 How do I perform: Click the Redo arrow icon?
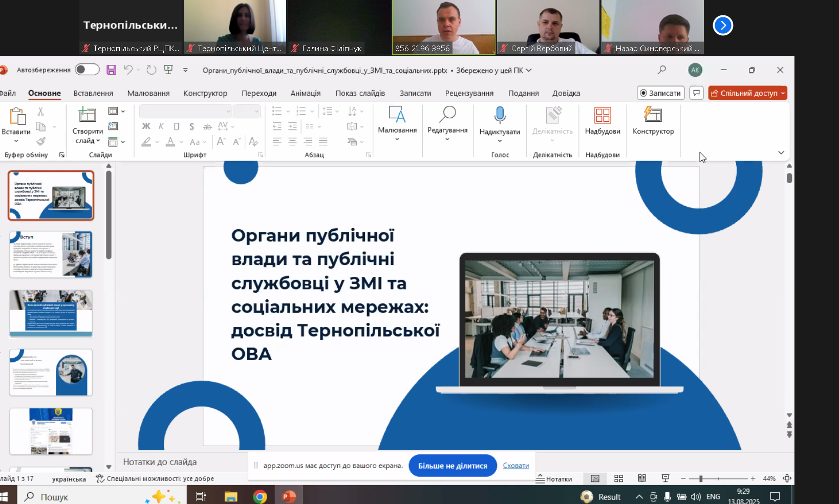click(152, 70)
